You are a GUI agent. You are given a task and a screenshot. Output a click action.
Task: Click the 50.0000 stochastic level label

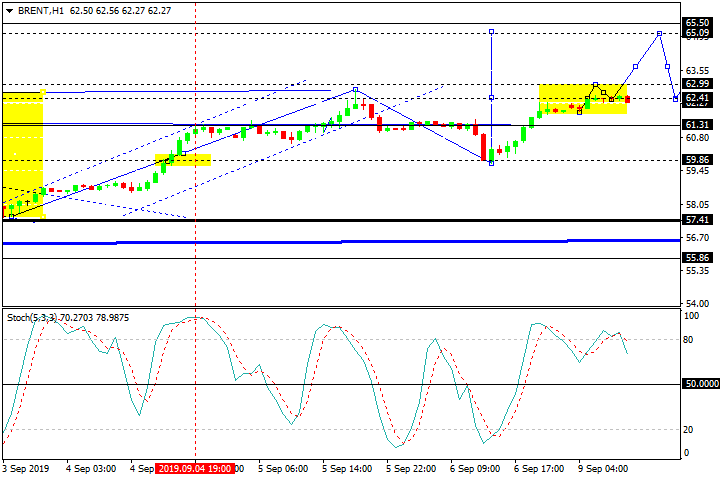click(700, 383)
